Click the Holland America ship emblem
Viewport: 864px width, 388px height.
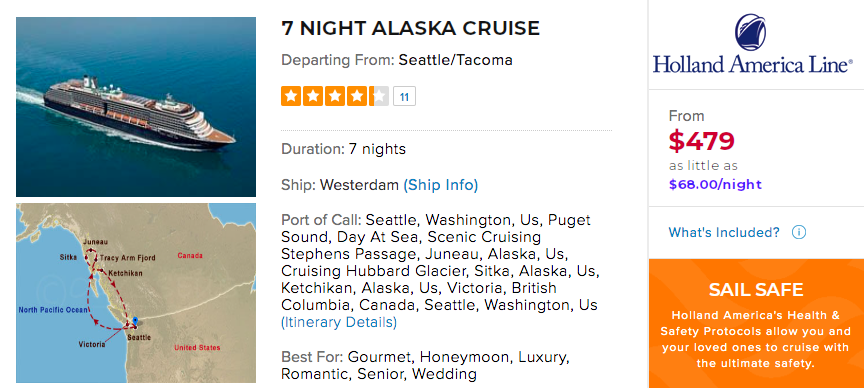point(750,33)
